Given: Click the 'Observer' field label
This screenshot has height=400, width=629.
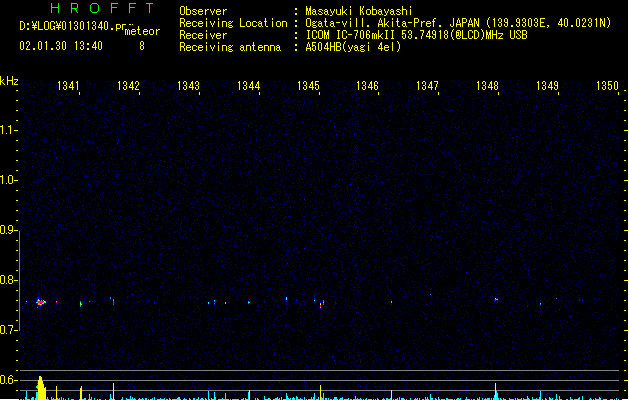Looking at the screenshot, I should pos(203,11).
